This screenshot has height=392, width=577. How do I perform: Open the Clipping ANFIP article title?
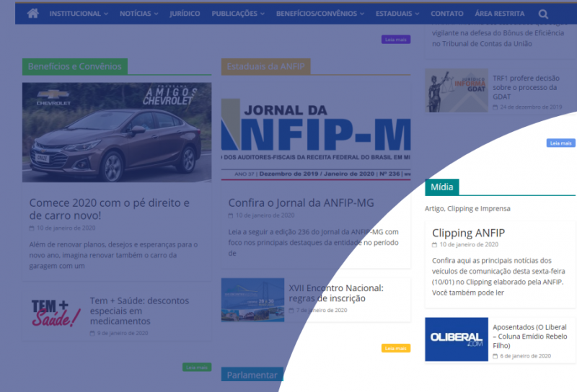(468, 233)
